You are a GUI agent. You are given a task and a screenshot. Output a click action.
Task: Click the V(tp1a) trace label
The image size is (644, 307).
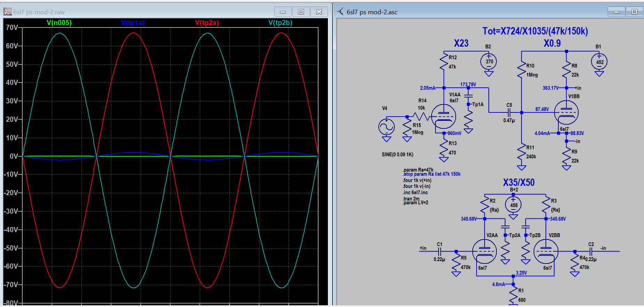click(x=133, y=23)
